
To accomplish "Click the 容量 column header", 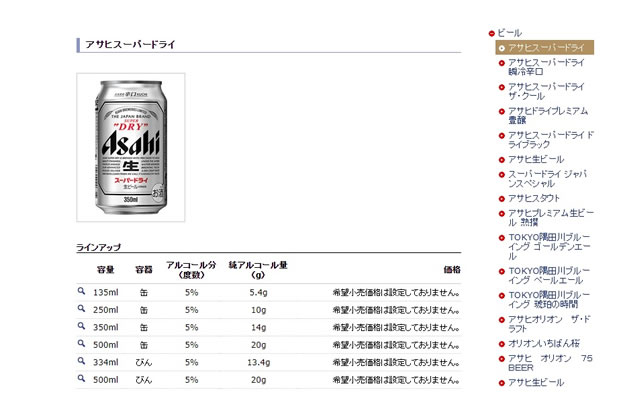I will (x=105, y=269).
